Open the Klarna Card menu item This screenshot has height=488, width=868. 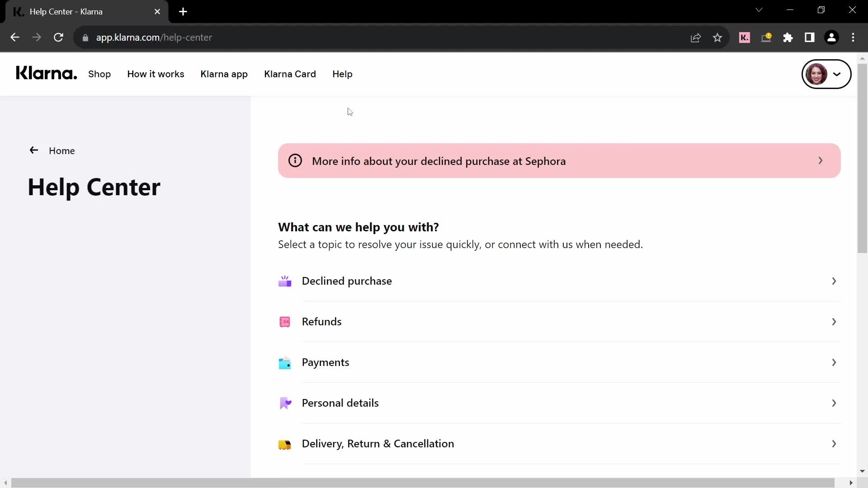(290, 74)
